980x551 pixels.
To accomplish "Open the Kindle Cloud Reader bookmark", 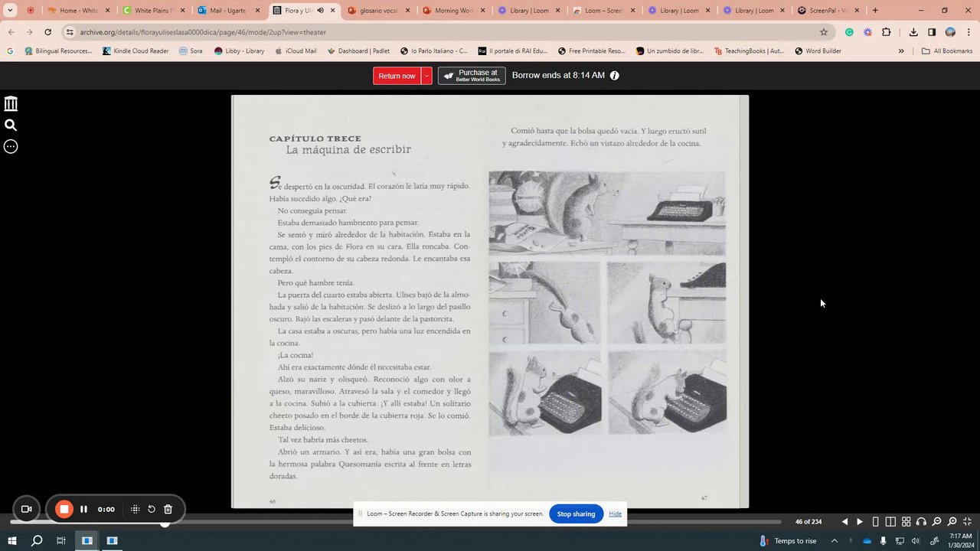I will [136, 51].
